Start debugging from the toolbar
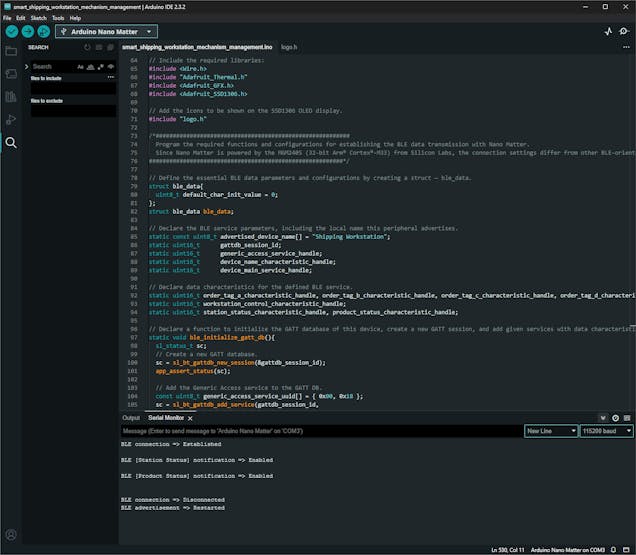Viewport: 636px width, 555px height. coord(43,31)
